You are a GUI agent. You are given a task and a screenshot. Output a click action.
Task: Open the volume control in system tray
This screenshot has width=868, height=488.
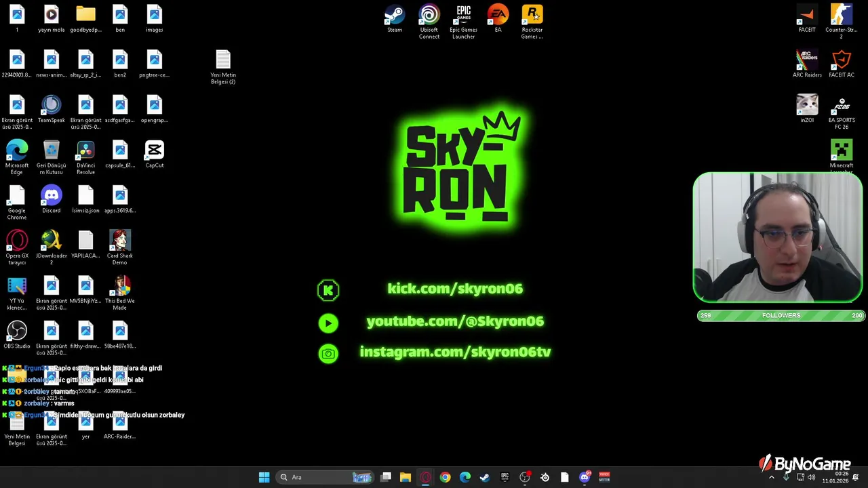point(812,477)
